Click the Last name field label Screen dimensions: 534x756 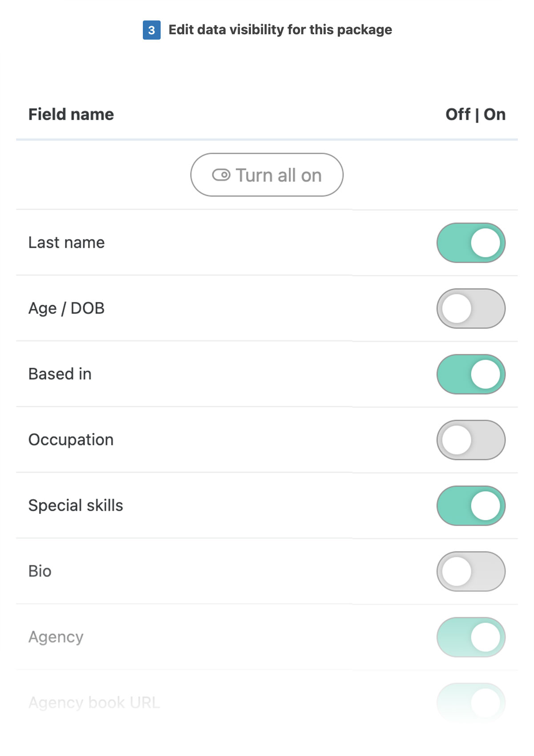pos(67,243)
